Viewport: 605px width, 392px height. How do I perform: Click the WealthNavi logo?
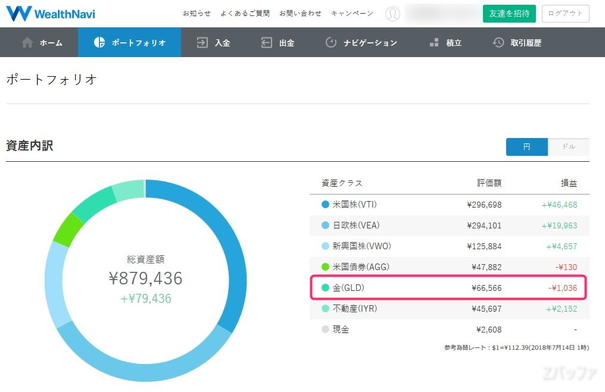tap(51, 14)
